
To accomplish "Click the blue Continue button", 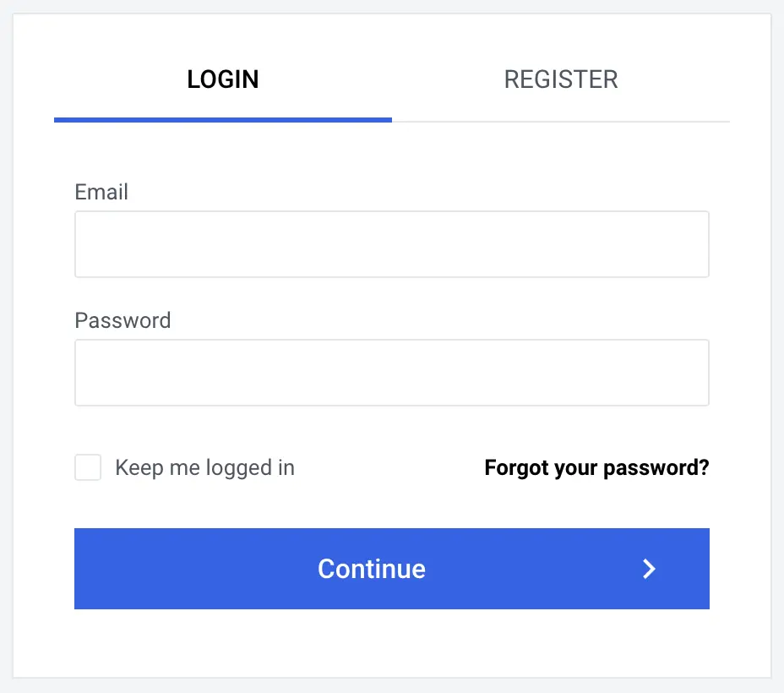I will pos(392,569).
